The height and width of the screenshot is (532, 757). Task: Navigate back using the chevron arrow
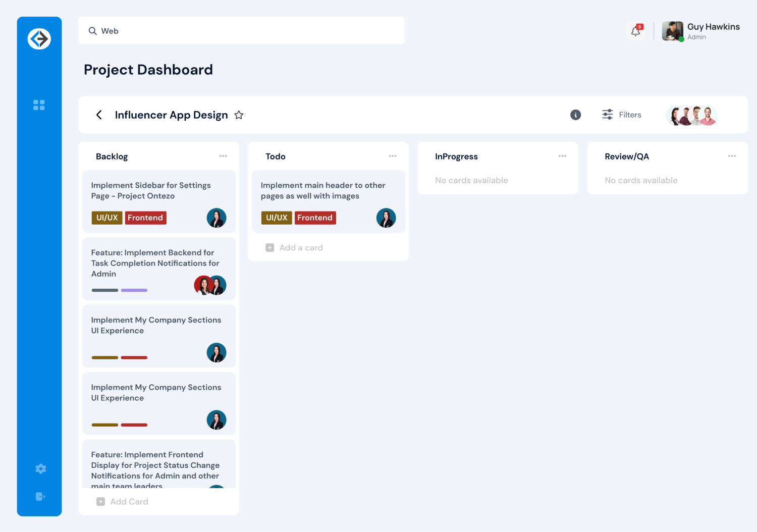(x=99, y=115)
